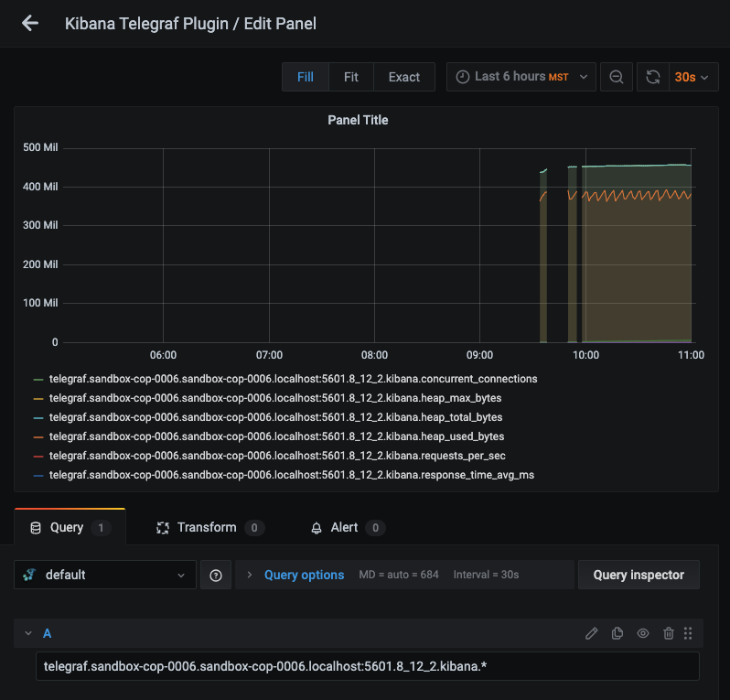Open the Query inspector
The height and width of the screenshot is (700, 730).
coord(639,575)
